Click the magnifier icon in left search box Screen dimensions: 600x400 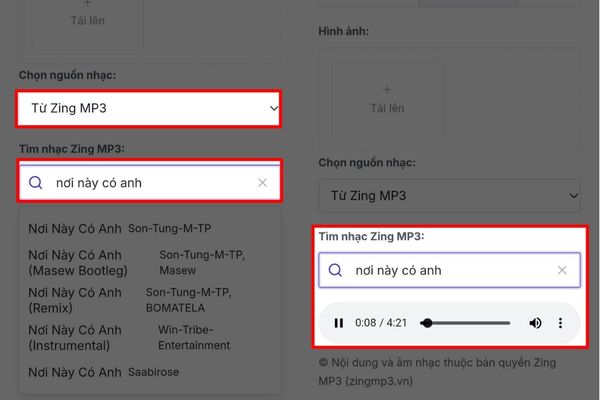pyautogui.click(x=36, y=183)
